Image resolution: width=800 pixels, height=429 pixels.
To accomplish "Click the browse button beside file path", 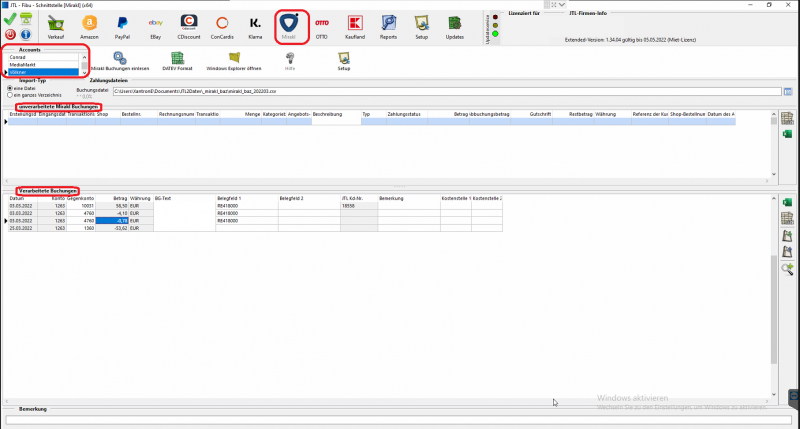I will point(788,91).
